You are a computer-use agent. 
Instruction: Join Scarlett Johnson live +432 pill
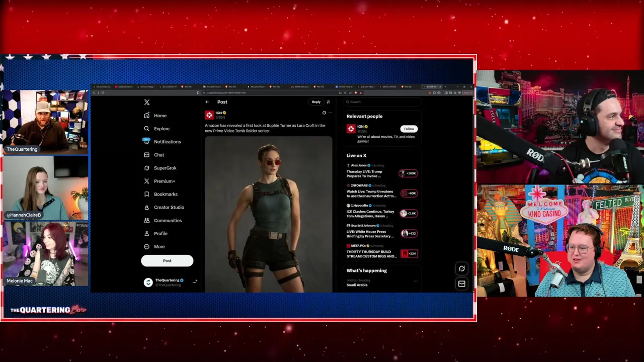409,233
